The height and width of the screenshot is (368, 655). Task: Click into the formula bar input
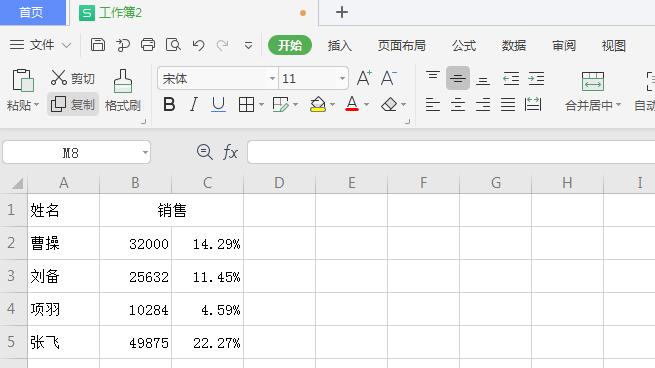point(451,152)
